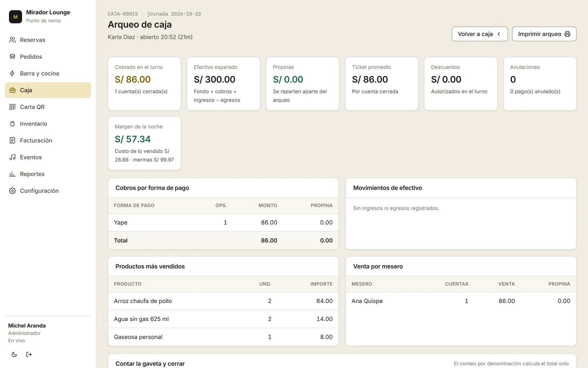The width and height of the screenshot is (588, 368).
Task: Click the Eventos music note icon
Action: (x=12, y=157)
